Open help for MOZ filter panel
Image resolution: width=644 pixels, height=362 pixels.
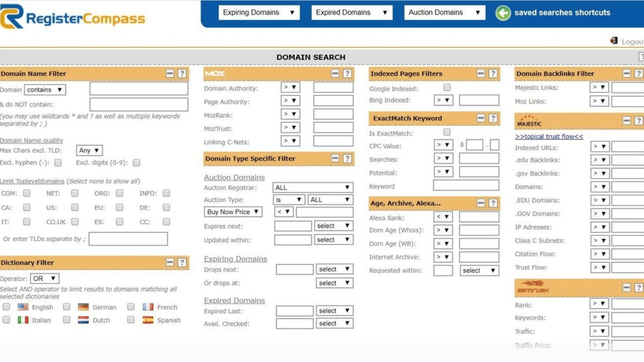pos(347,74)
